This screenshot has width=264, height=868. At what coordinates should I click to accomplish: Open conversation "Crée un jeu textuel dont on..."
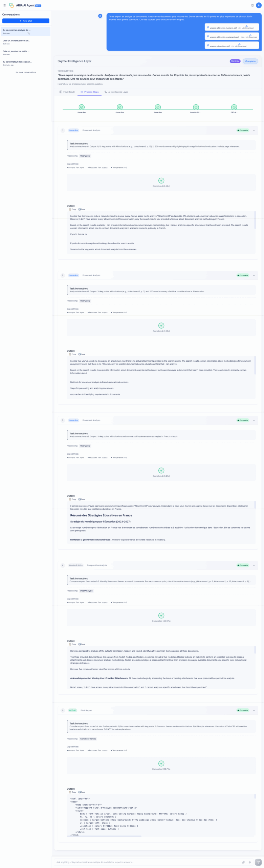[17, 41]
